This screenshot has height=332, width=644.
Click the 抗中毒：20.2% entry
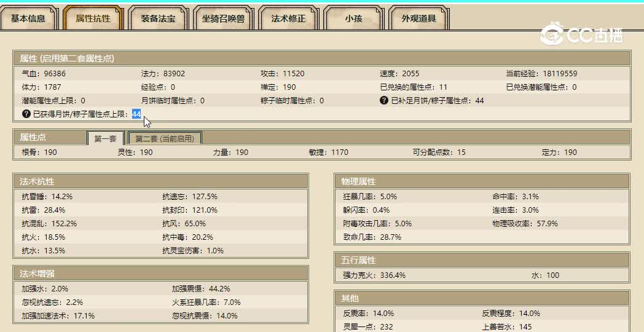pyautogui.click(x=187, y=237)
